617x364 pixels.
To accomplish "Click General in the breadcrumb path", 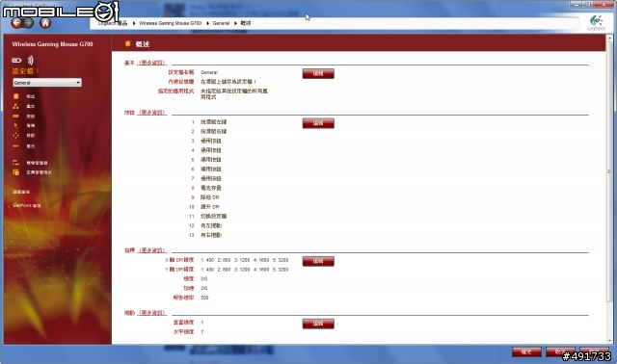I will pyautogui.click(x=221, y=23).
